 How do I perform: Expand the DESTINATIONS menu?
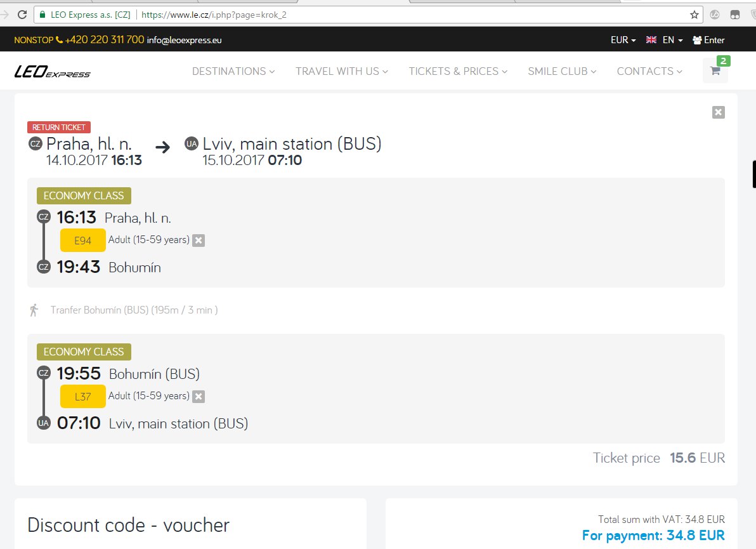[x=233, y=71]
